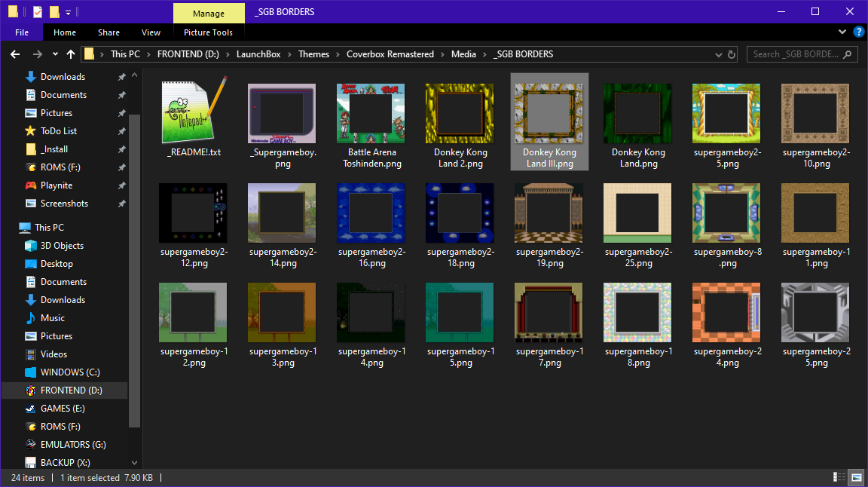Navigate to Coverbox Remastered in breadcrumb

coord(390,54)
